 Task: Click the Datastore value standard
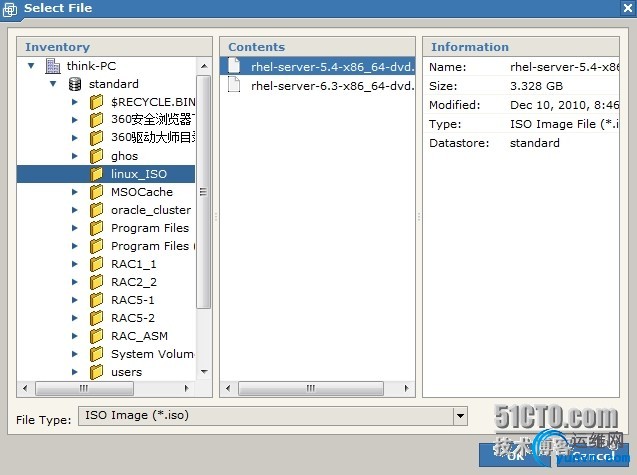(535, 143)
